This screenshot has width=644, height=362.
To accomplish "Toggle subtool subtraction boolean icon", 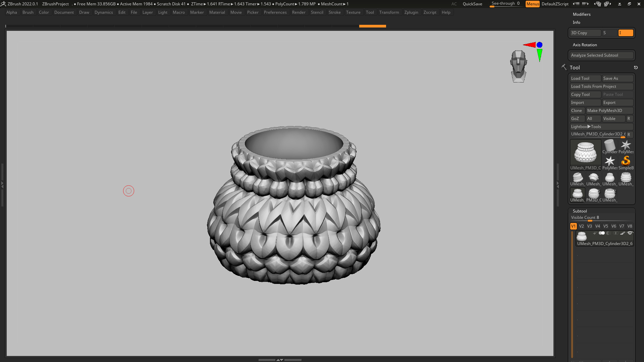I will coord(608,233).
